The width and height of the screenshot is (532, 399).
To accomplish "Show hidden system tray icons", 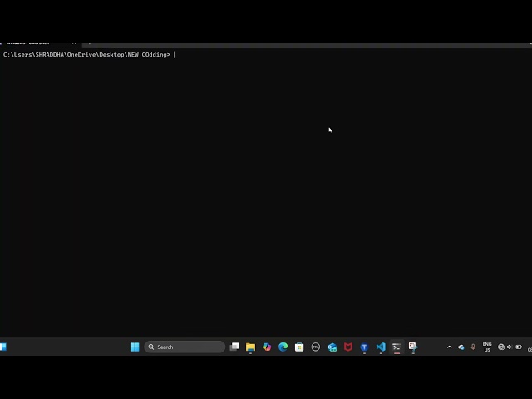I will point(449,347).
